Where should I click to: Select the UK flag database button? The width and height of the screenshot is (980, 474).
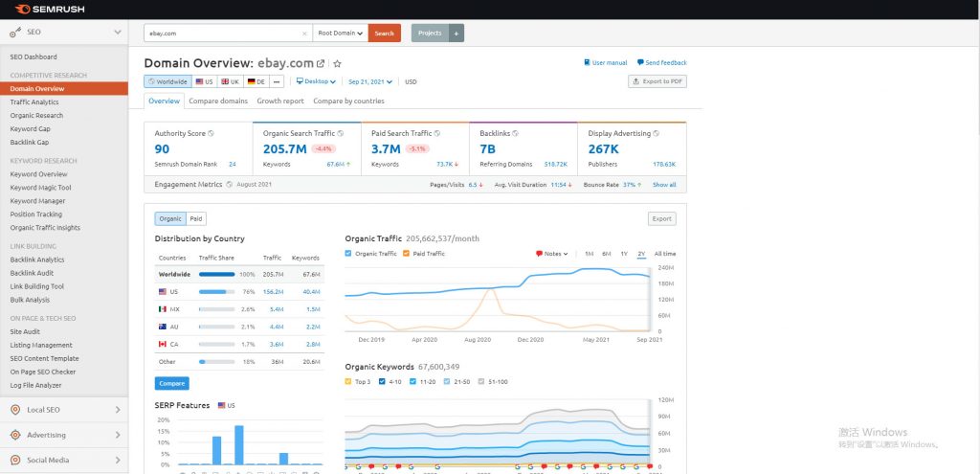coord(230,81)
